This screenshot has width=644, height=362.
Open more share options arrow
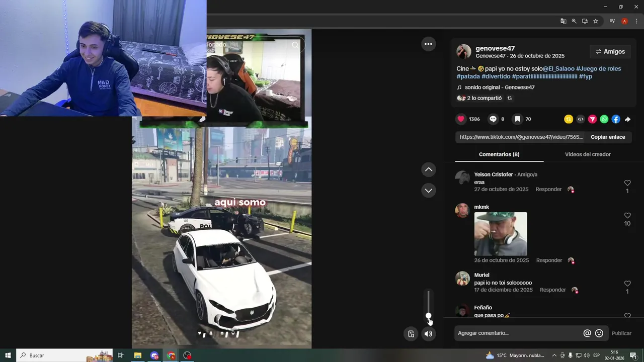(x=628, y=119)
